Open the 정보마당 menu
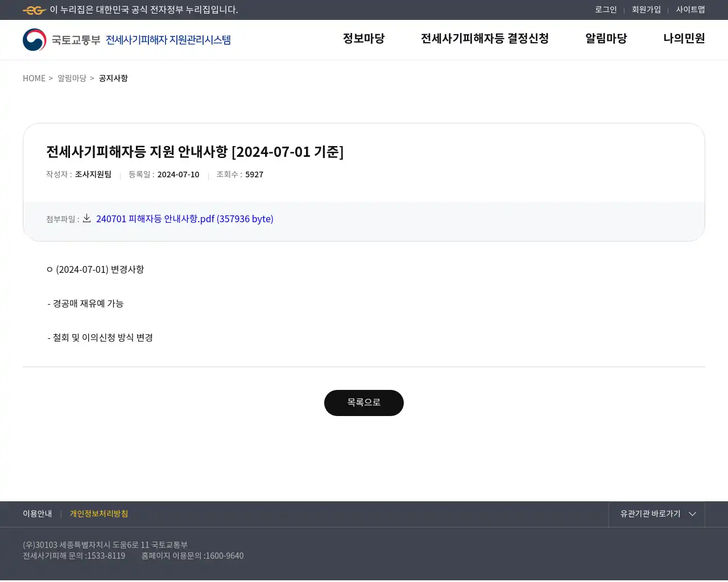Image resolution: width=728 pixels, height=582 pixels. [x=363, y=39]
